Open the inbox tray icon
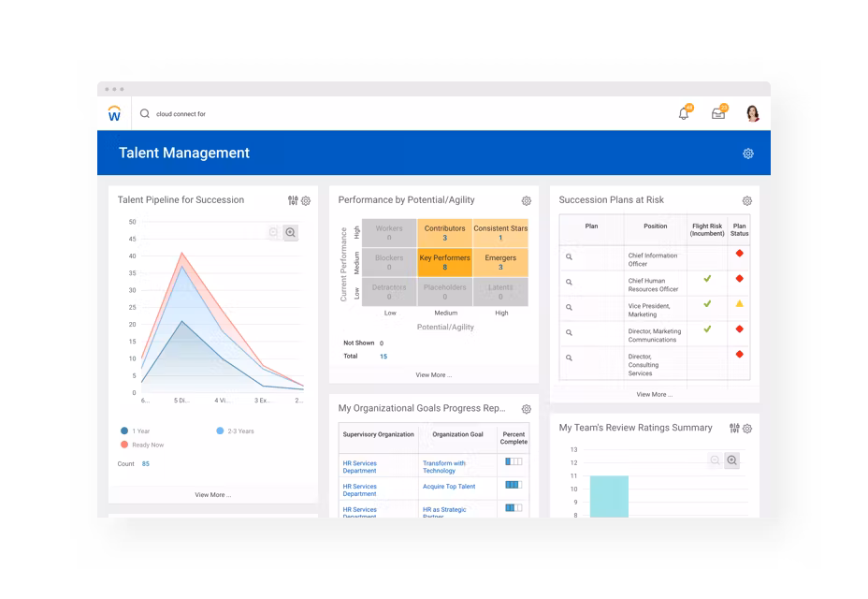Screen dimensions: 868x599 click(x=718, y=114)
